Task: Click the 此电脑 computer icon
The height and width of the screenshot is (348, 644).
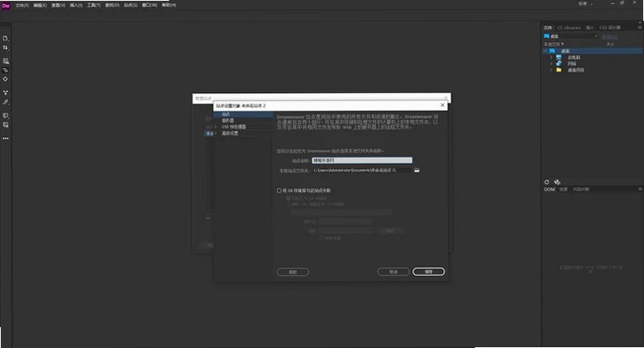Action: tap(559, 57)
